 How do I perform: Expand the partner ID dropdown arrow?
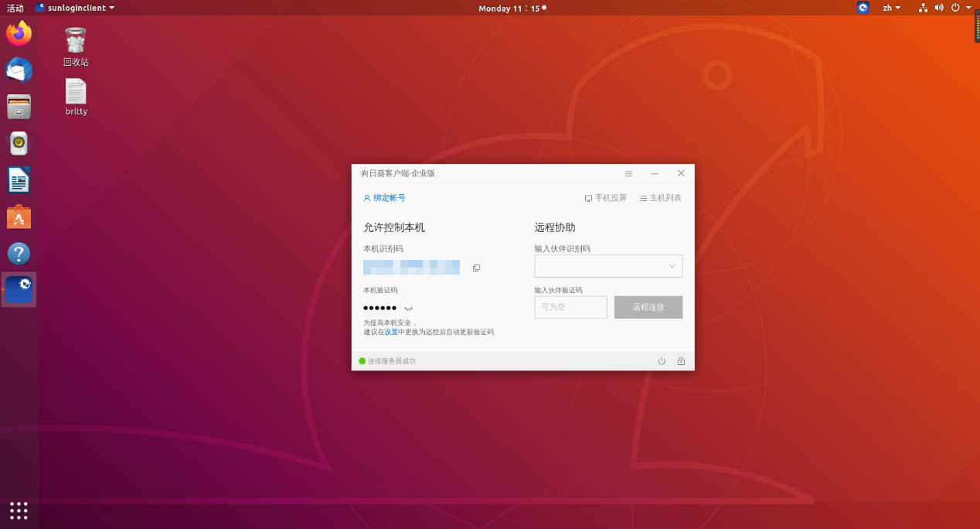click(x=672, y=266)
